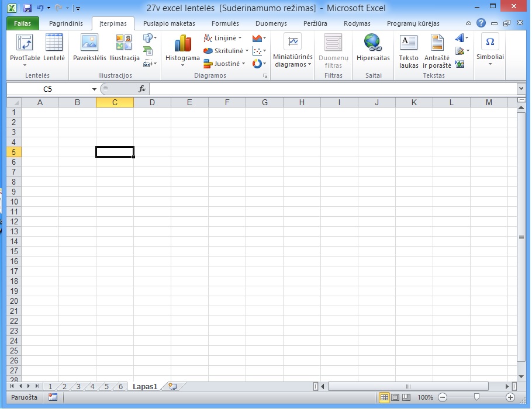Save the workbook via Quick Access toolbar
This screenshot has height=409, width=532.
click(x=27, y=9)
